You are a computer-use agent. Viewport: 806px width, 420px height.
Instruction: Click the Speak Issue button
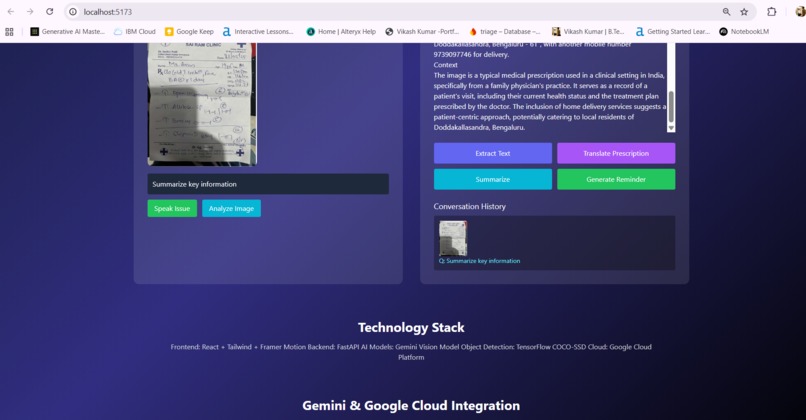[172, 208]
